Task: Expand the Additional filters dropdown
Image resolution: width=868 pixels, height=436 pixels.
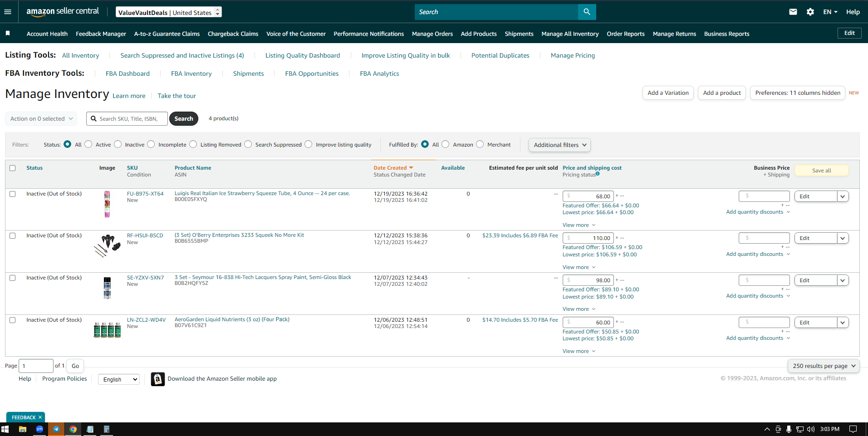Action: [559, 145]
